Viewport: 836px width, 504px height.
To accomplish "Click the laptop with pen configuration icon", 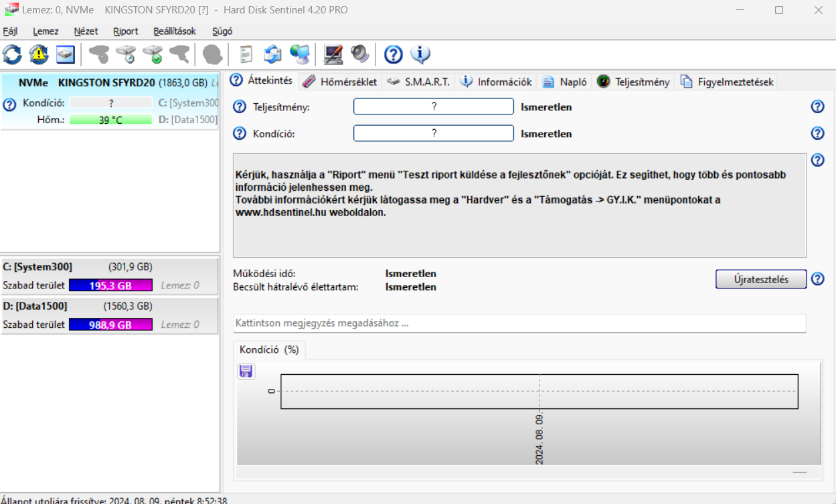I will [x=333, y=54].
